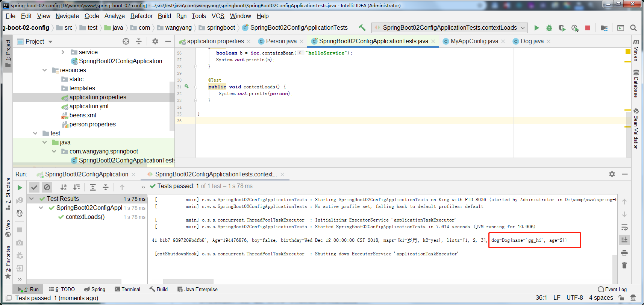This screenshot has width=644, height=305.
Task: Clear console with trash icon
Action: [624, 266]
